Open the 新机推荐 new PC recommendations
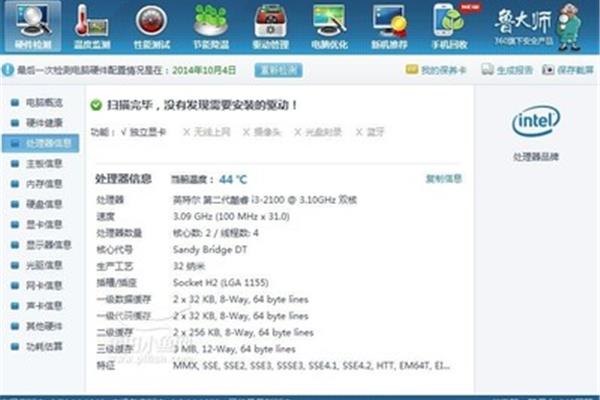The height and width of the screenshot is (400, 600). 389,26
